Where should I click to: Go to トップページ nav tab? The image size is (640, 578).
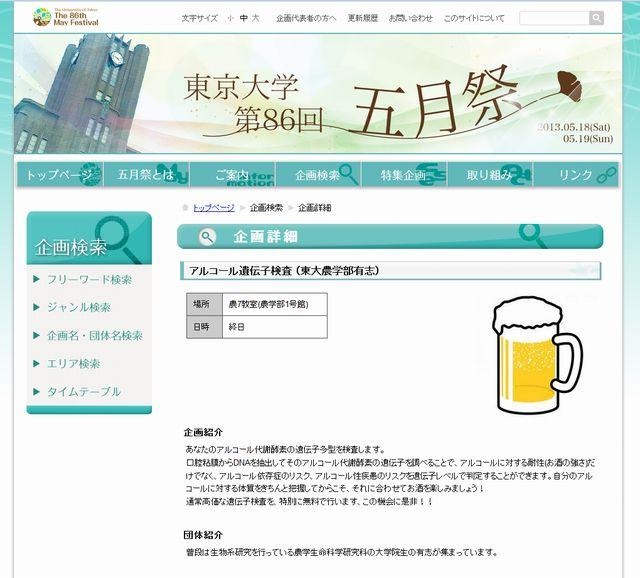[60, 174]
